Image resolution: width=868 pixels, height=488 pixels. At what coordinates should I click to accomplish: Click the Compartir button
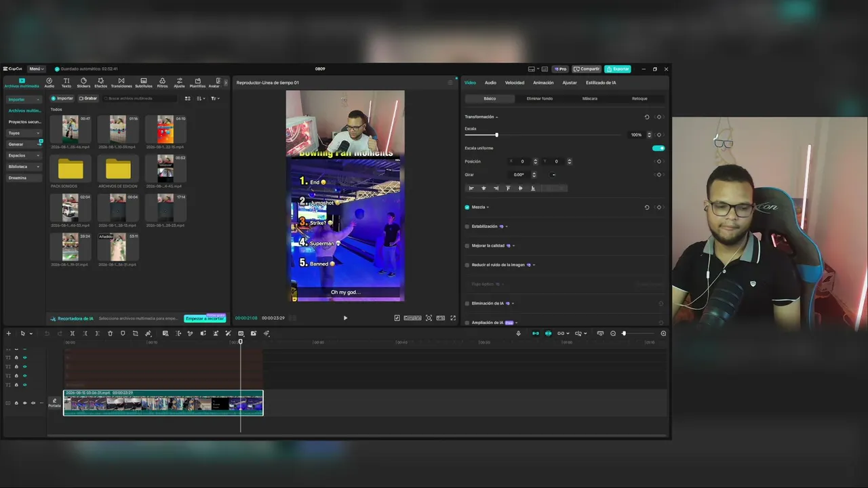coord(587,69)
